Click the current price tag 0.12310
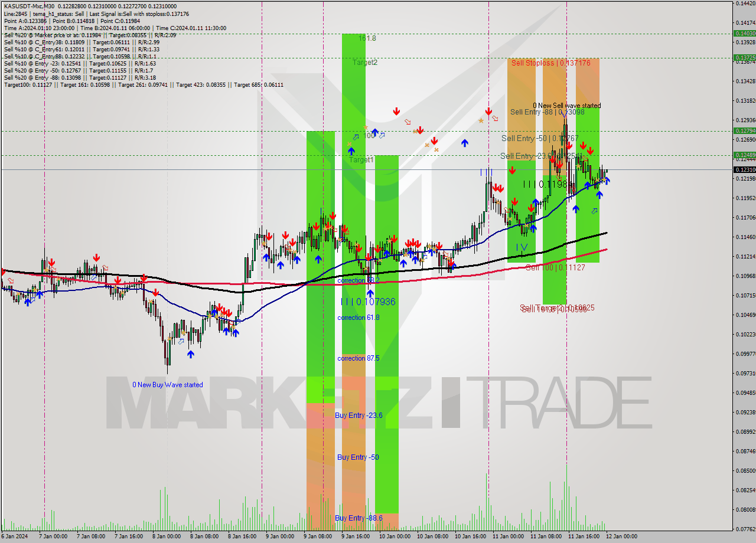756x543 pixels. coord(744,169)
